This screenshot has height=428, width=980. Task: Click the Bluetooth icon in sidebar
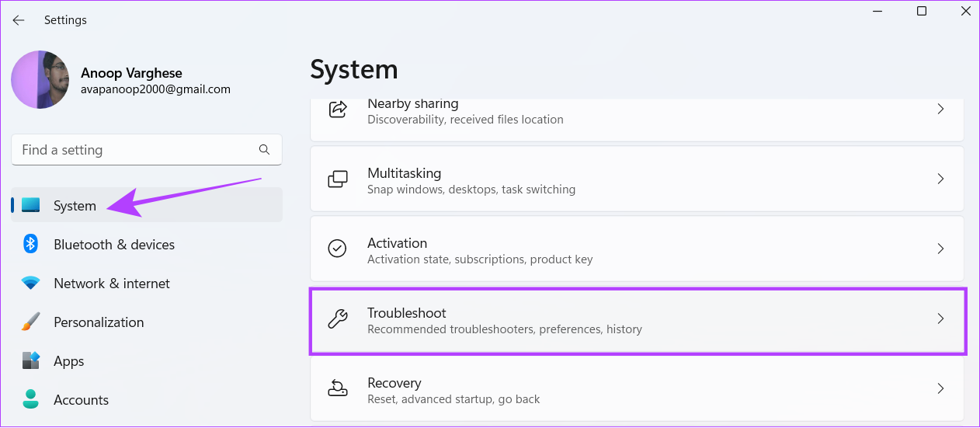pyautogui.click(x=31, y=244)
